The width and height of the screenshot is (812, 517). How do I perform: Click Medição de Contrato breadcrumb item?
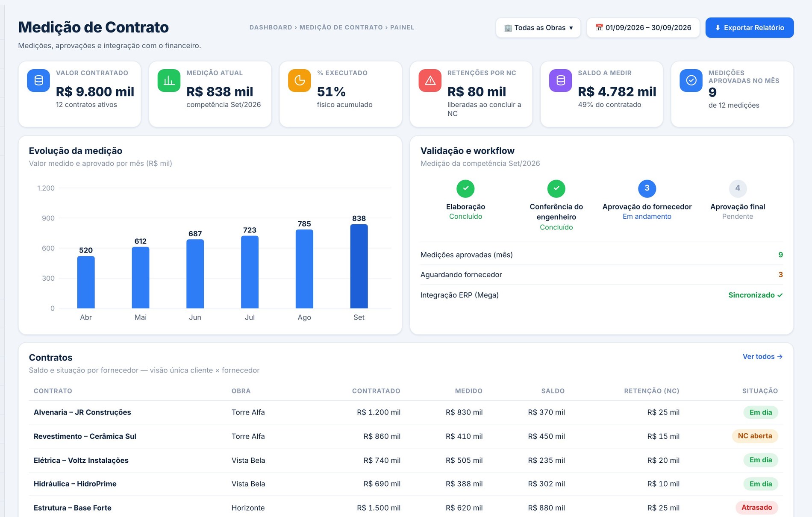pos(341,27)
